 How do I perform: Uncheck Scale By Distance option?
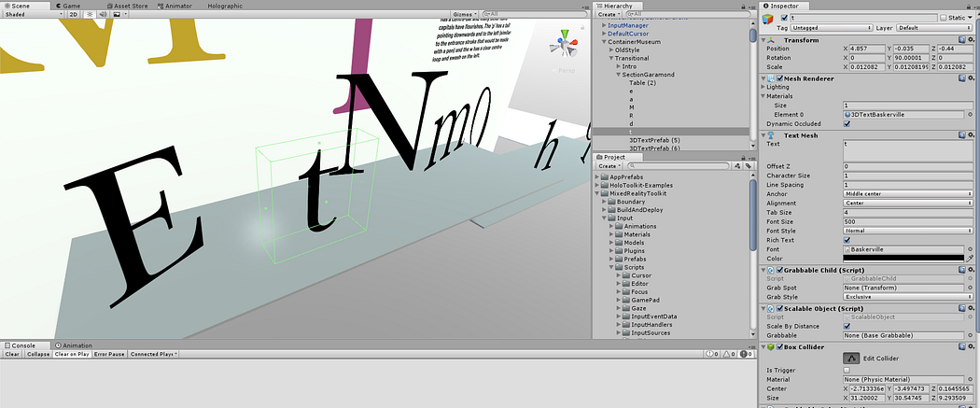pyautogui.click(x=847, y=326)
